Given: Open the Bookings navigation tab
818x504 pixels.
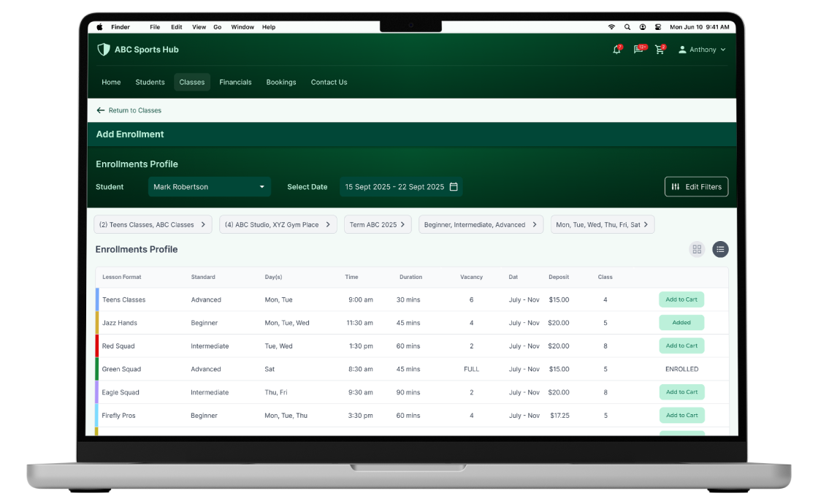Looking at the screenshot, I should tap(281, 83).
